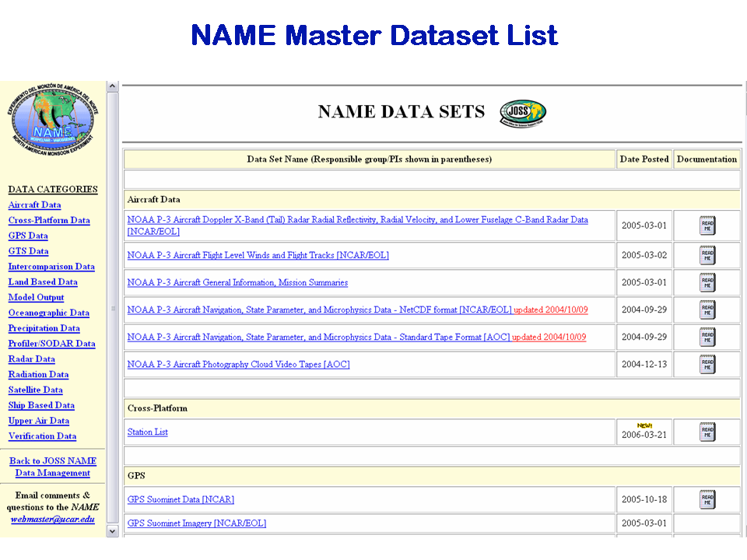Open Upper Air Data category link
The width and height of the screenshot is (747, 560).
pos(39,421)
